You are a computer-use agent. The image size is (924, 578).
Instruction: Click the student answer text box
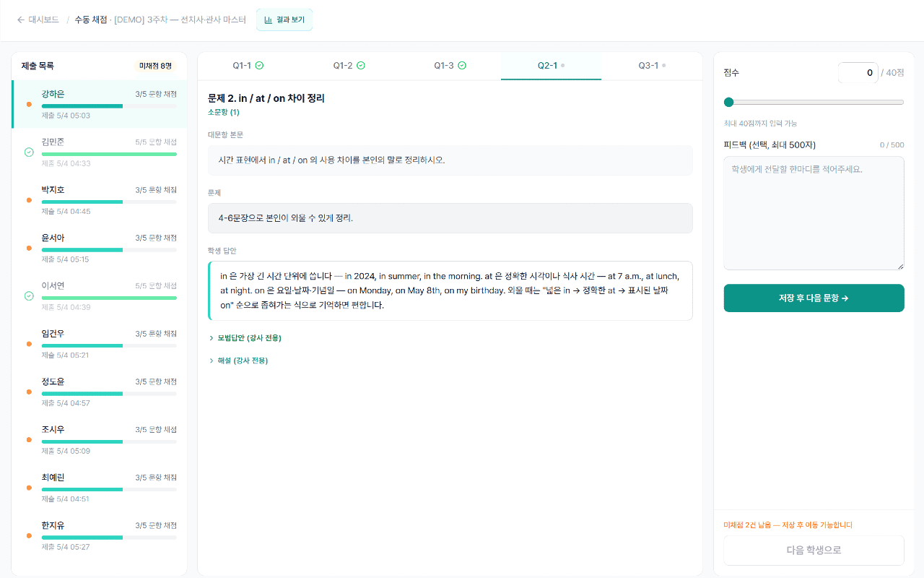click(x=450, y=290)
